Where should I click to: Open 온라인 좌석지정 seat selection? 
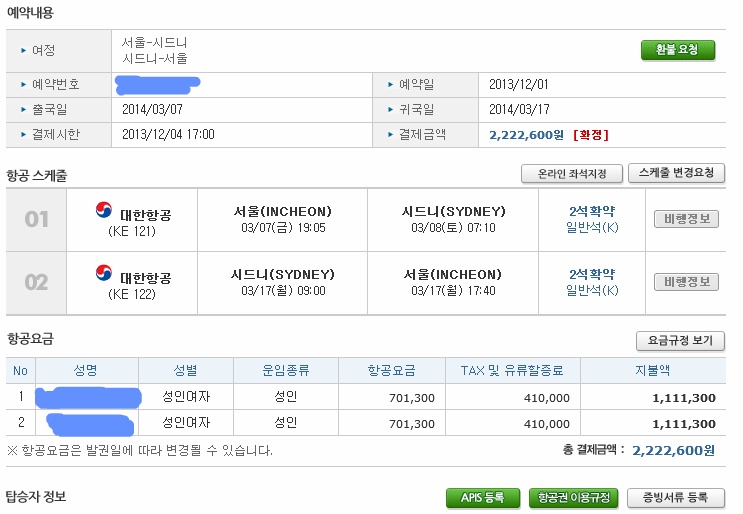tap(572, 174)
